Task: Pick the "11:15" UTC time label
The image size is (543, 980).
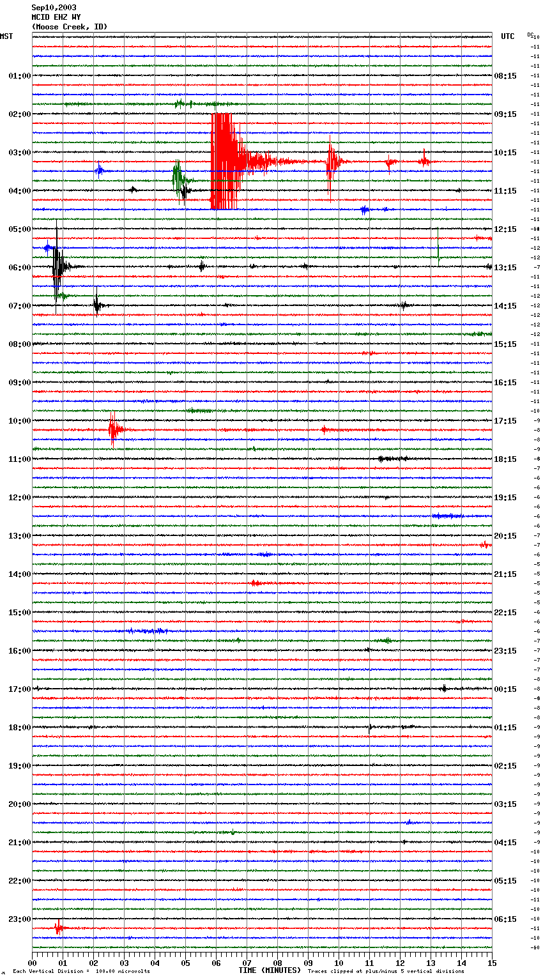Action: pyautogui.click(x=505, y=191)
